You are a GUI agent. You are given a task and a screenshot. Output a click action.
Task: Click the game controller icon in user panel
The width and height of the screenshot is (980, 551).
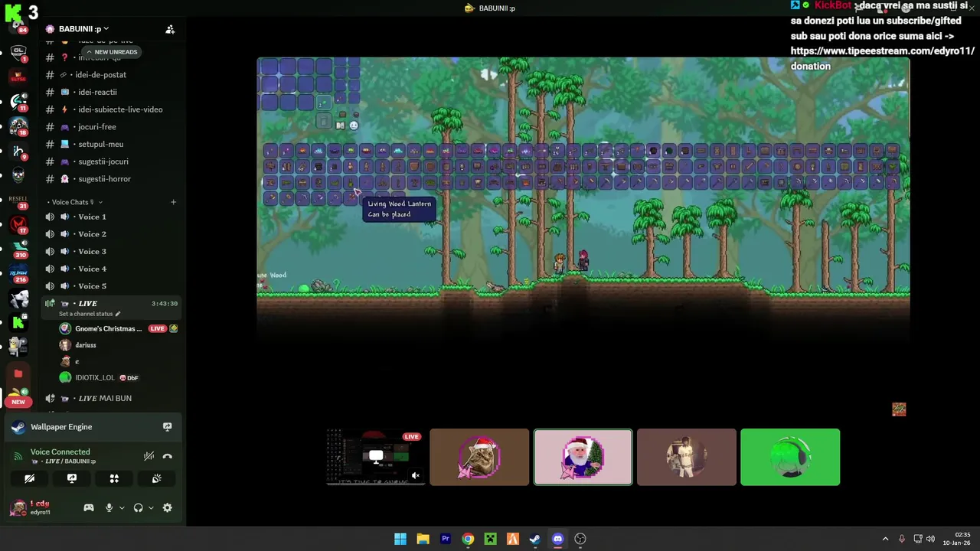(89, 507)
